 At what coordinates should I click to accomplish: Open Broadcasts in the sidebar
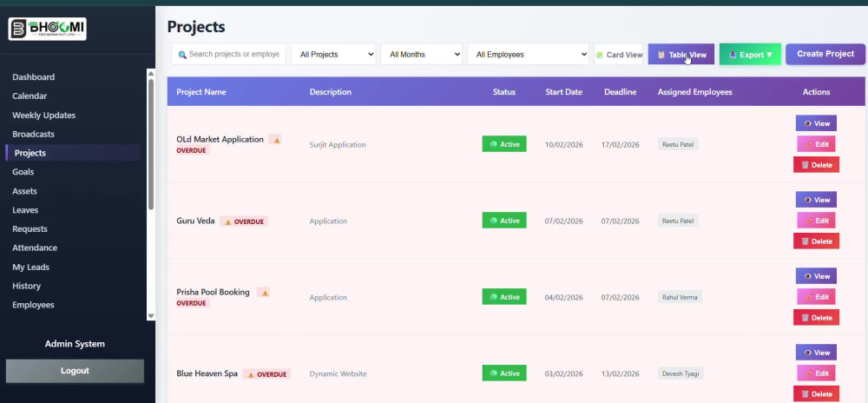[33, 134]
